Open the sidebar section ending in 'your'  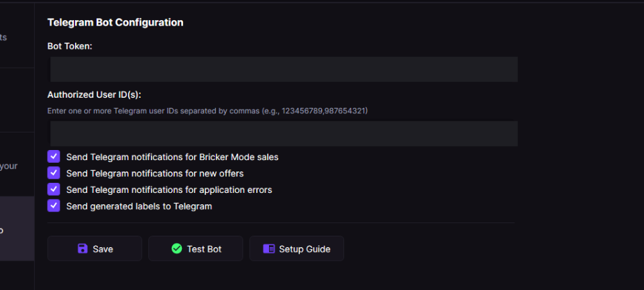click(17, 164)
